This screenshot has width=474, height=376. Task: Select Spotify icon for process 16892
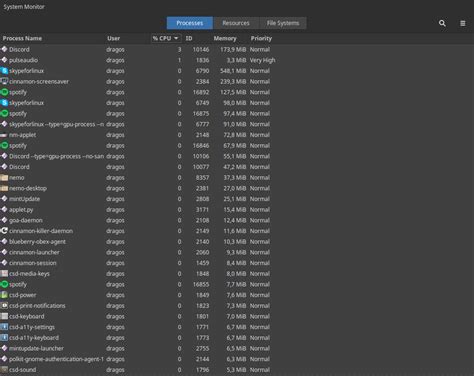click(x=4, y=92)
